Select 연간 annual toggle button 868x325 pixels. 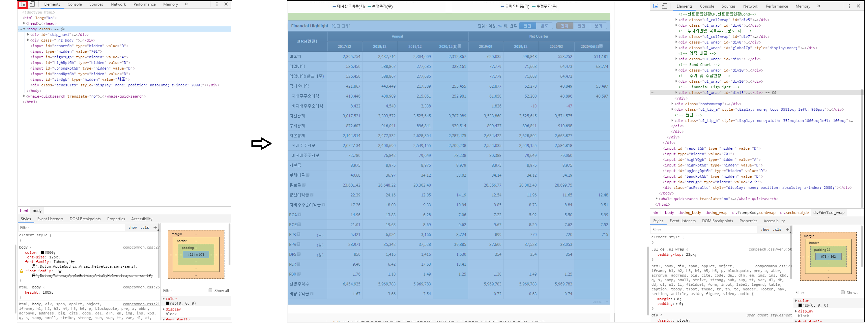point(582,26)
